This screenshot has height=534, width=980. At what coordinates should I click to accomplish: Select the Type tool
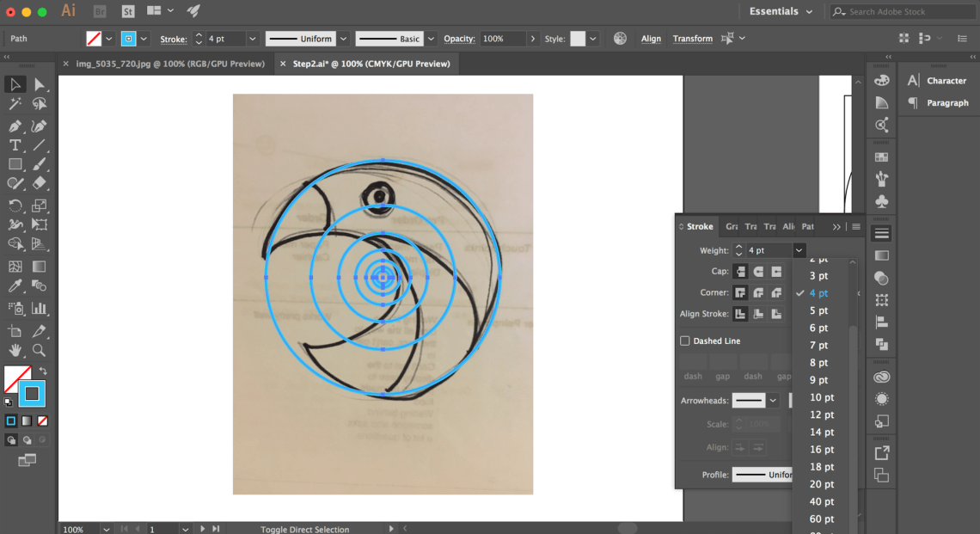(15, 144)
